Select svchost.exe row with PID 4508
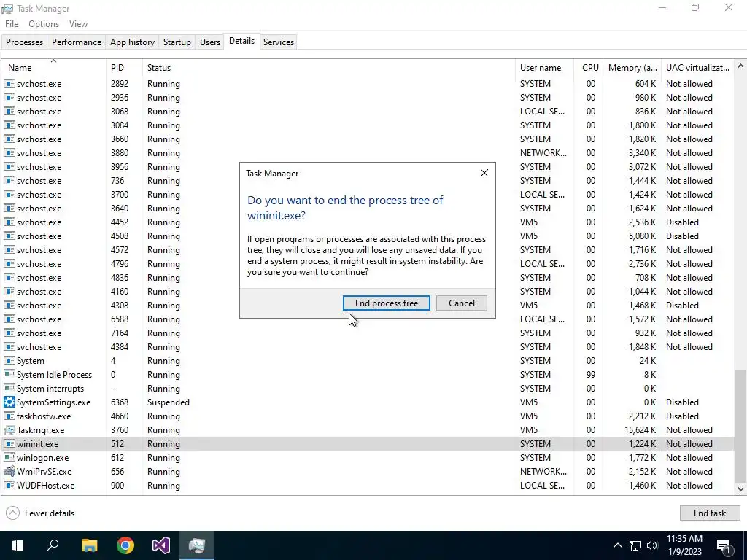Viewport: 747px width, 560px height. (x=368, y=236)
